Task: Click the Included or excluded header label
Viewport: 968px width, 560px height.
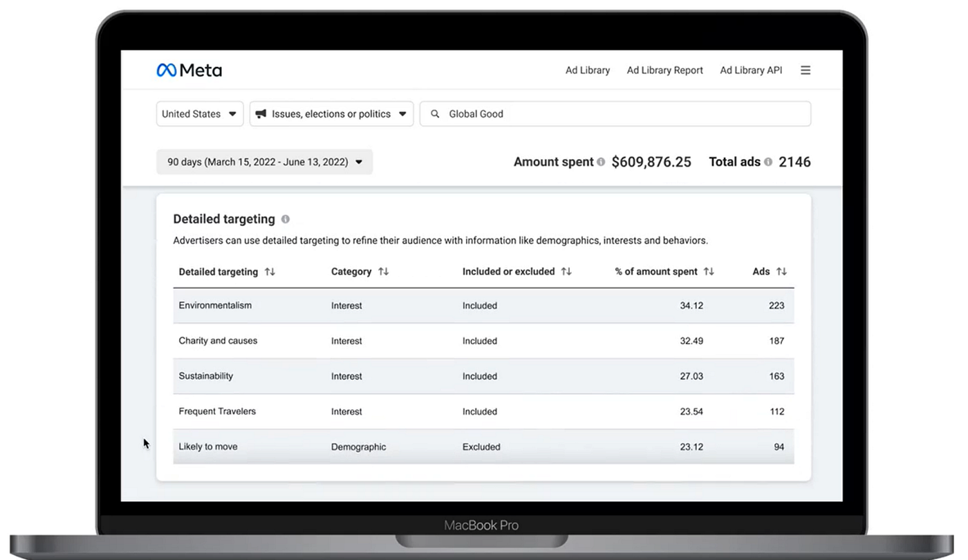Action: point(509,272)
